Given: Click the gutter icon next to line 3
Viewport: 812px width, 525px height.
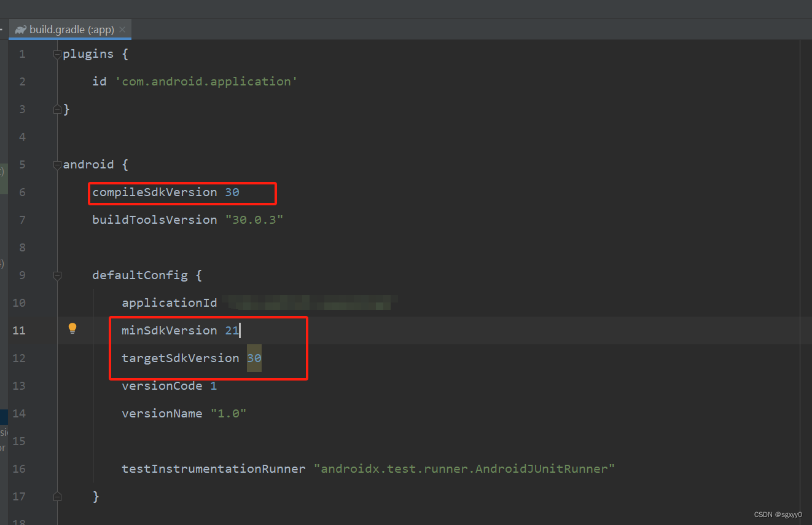Looking at the screenshot, I should (x=57, y=109).
